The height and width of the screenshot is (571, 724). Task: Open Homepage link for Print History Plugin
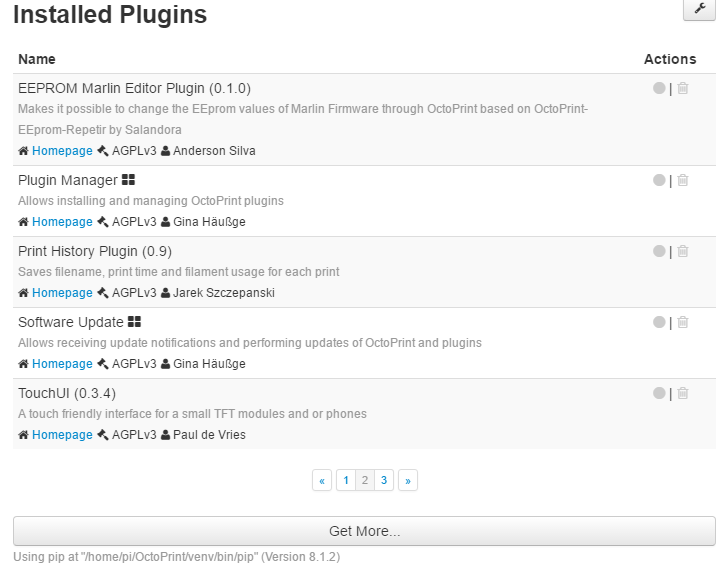tap(62, 293)
